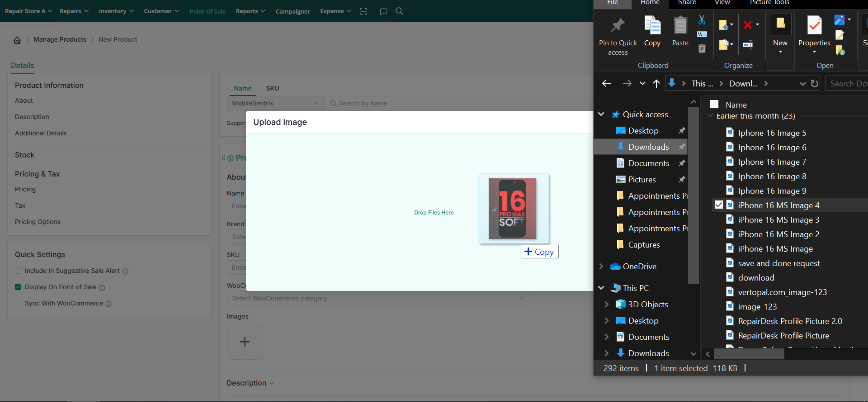Viewport: 868px width, 402px height.
Task: Click the add image plus button
Action: [245, 342]
